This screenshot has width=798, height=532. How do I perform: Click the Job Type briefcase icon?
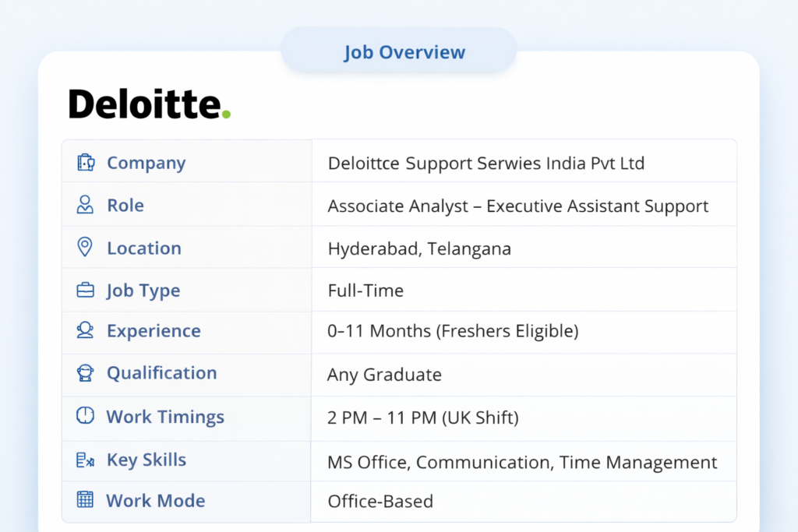pos(85,291)
